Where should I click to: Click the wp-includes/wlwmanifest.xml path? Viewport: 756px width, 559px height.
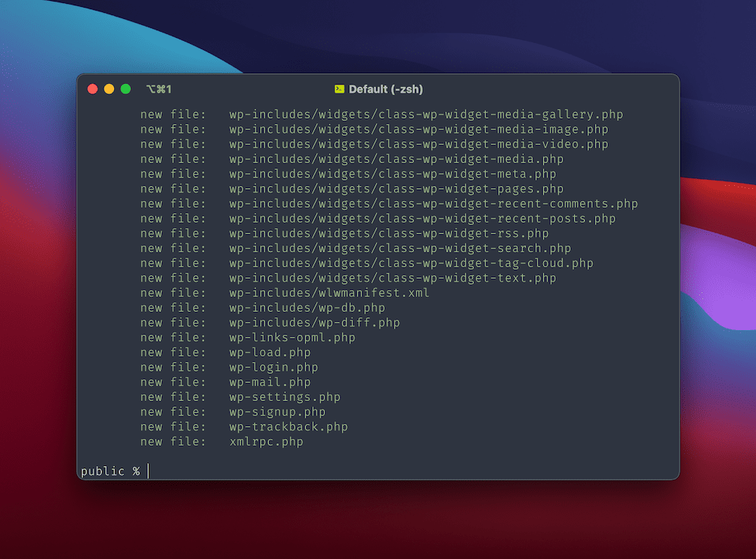coord(330,293)
